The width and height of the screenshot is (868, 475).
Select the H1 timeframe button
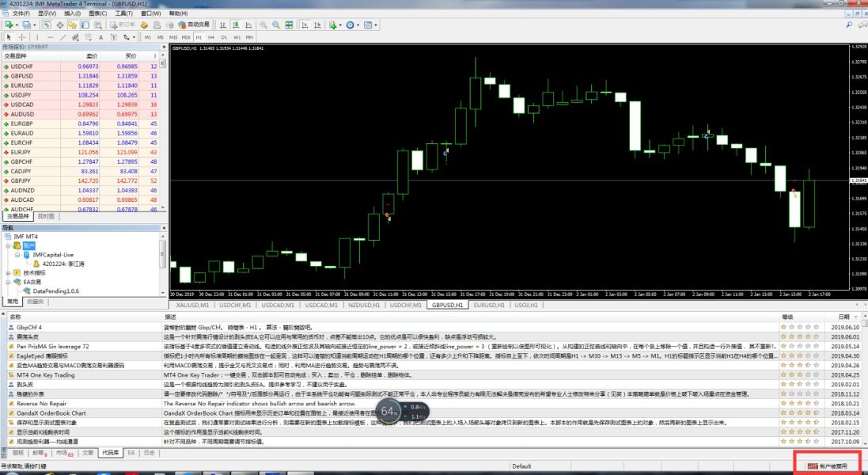click(x=199, y=37)
